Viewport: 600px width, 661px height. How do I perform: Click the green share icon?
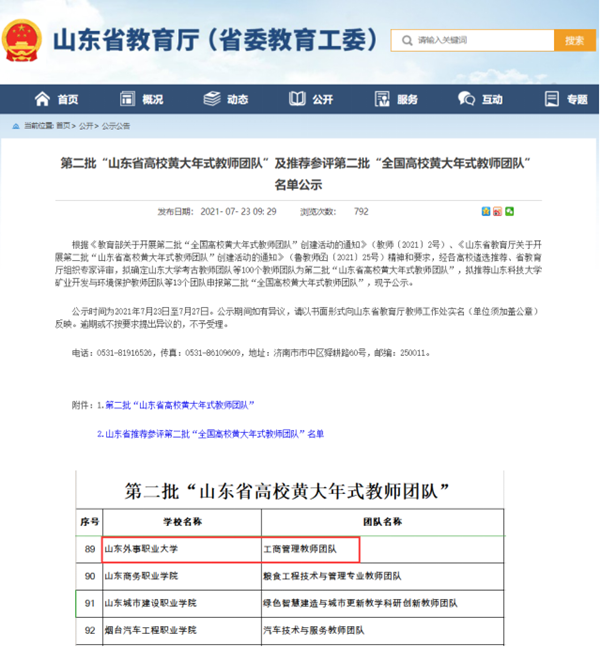[509, 211]
